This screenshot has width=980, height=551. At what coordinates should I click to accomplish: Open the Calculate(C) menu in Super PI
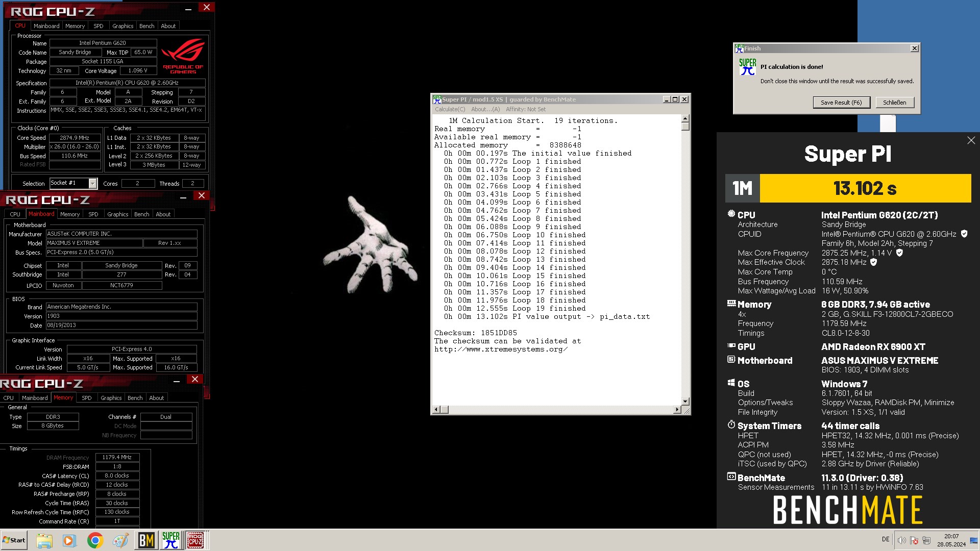[x=450, y=109]
